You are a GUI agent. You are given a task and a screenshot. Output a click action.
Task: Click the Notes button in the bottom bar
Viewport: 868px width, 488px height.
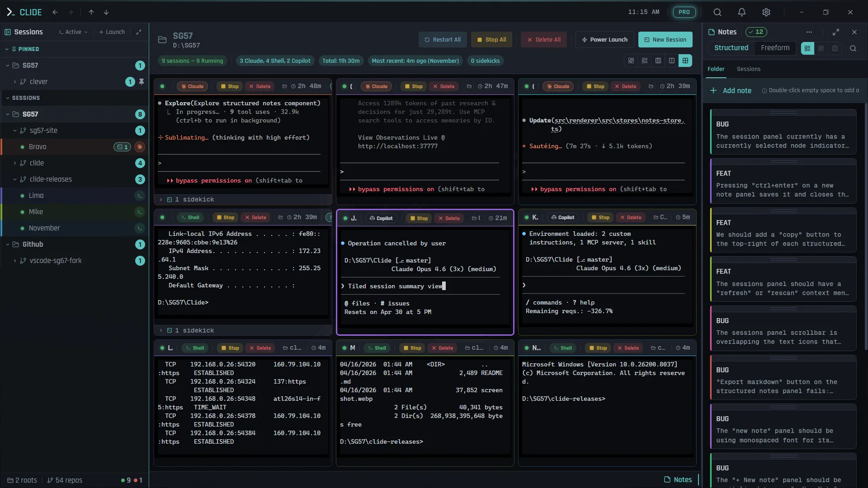tap(678, 480)
